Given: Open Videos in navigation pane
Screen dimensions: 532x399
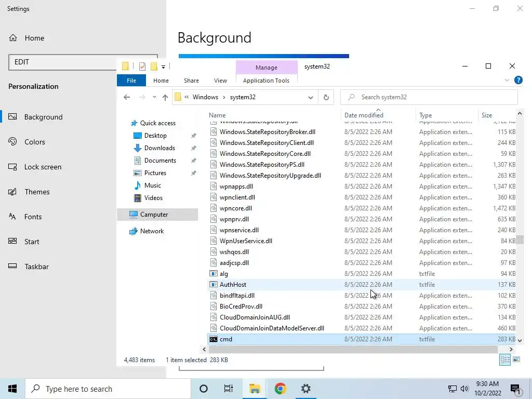Looking at the screenshot, I should [x=153, y=198].
